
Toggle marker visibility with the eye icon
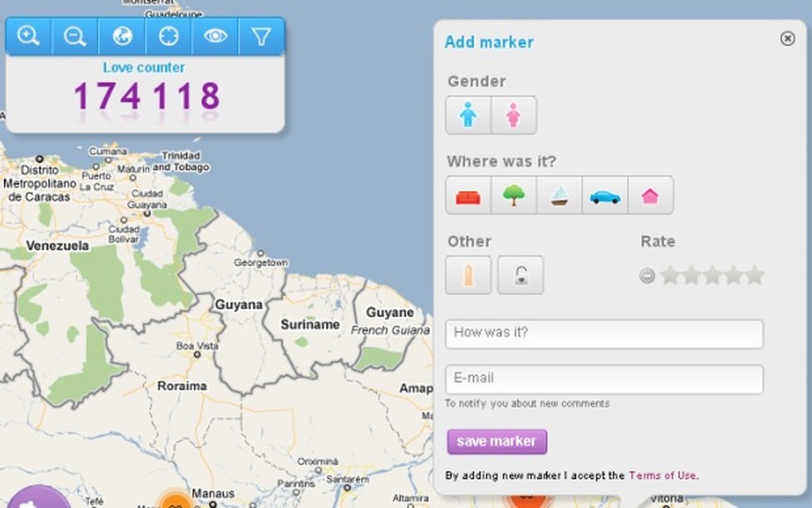coord(215,36)
